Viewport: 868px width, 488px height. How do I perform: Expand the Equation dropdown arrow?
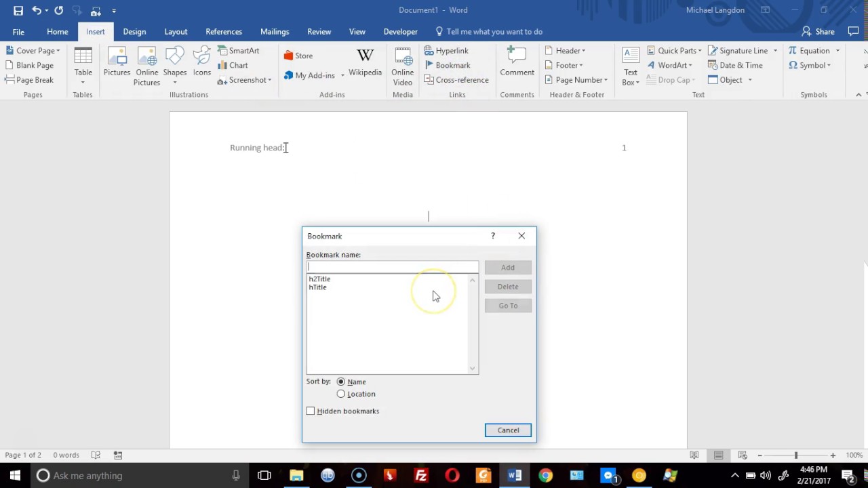837,51
